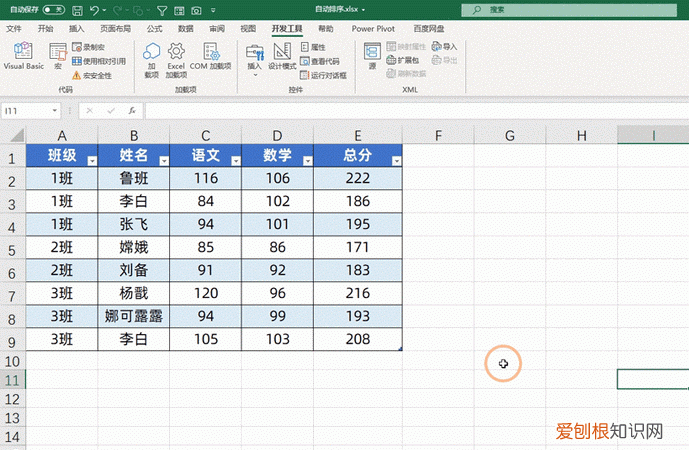Viewport: 689px width, 450px height.
Task: Select cell containing 鲁班
Action: [134, 178]
